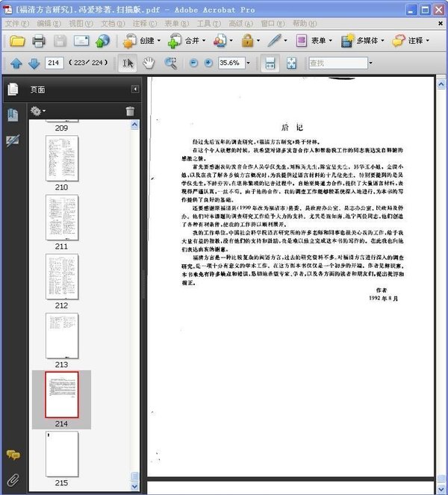Open the 帮助 menu

(x=305, y=23)
